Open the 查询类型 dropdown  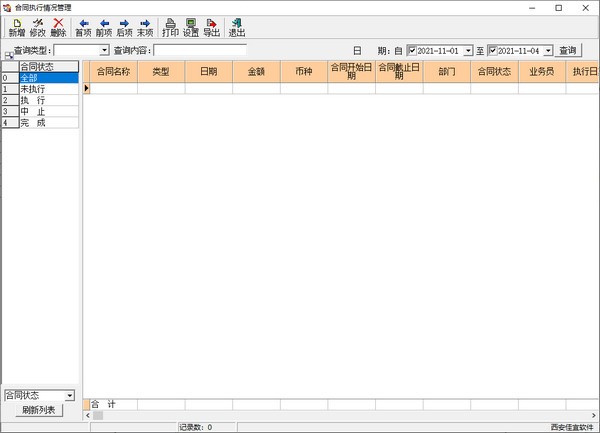(x=104, y=50)
